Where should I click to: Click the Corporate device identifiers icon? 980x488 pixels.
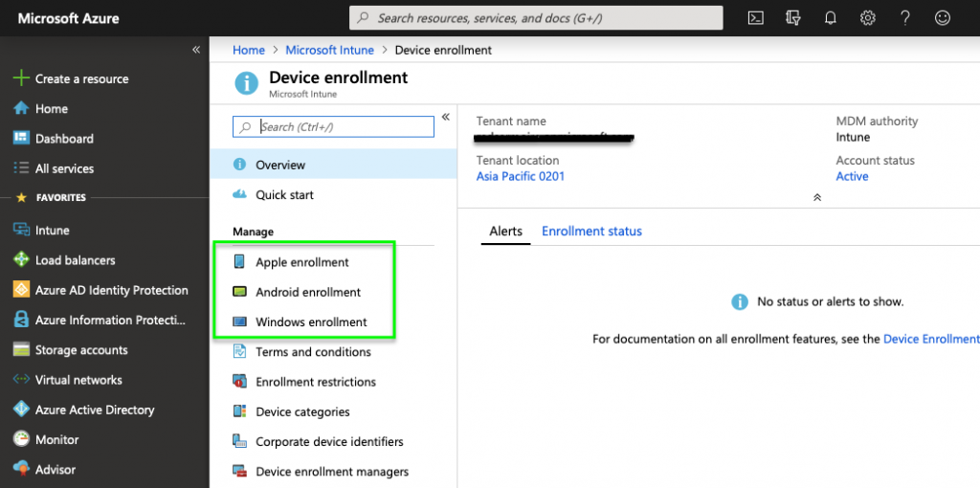[x=239, y=442]
